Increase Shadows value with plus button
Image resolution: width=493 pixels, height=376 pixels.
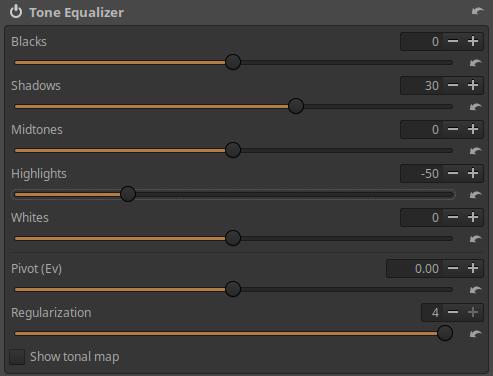(x=473, y=85)
